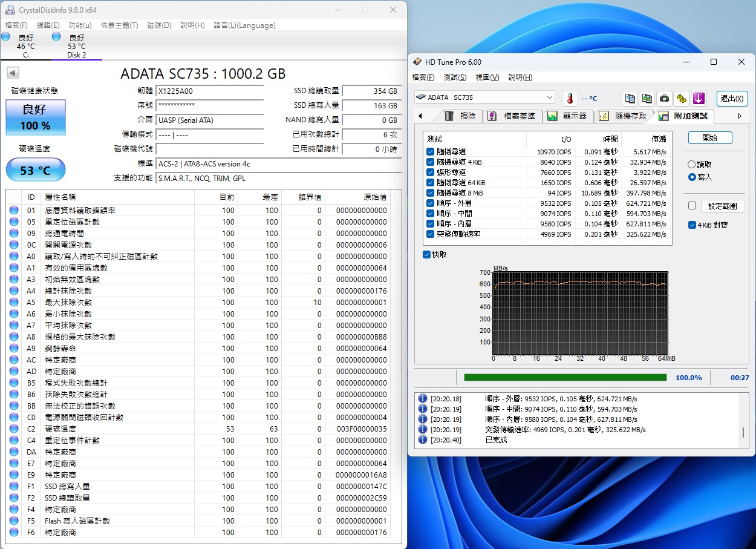Click the copy text to clipboard icon
Viewport: 756px width, 549px height.
click(630, 98)
